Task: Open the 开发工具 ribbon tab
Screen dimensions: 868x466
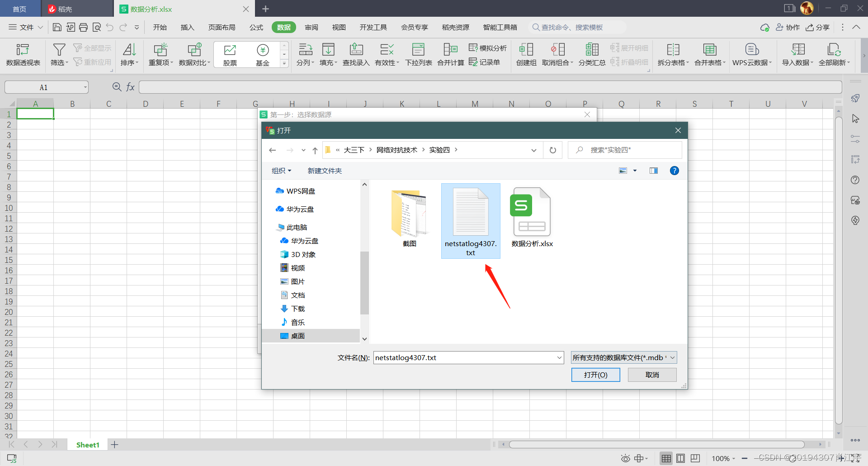Action: click(x=373, y=27)
